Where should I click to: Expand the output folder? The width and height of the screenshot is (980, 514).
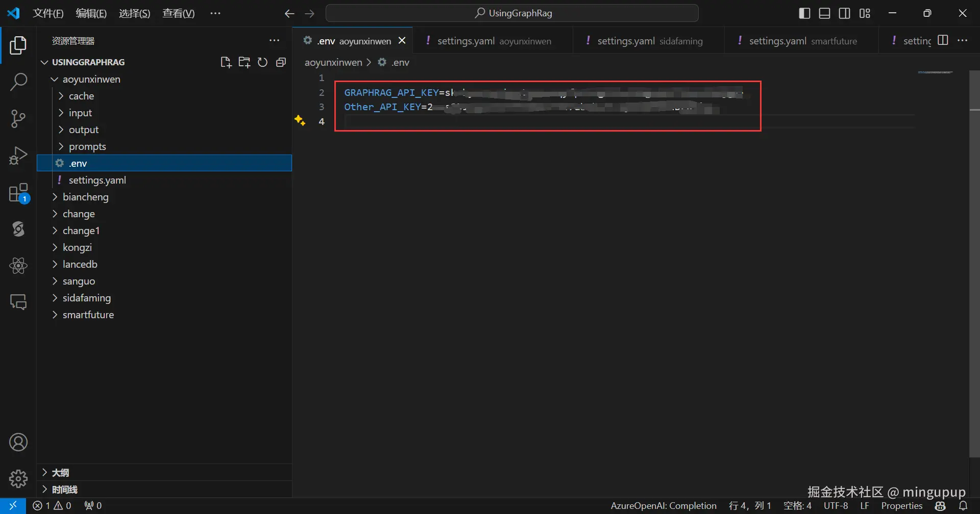coord(61,130)
